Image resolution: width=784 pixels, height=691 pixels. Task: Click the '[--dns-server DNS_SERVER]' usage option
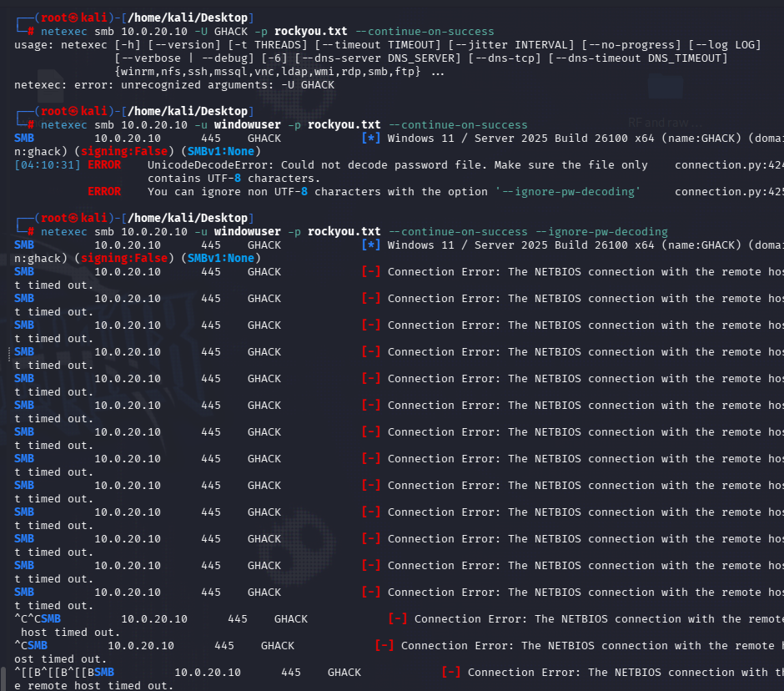click(x=378, y=58)
